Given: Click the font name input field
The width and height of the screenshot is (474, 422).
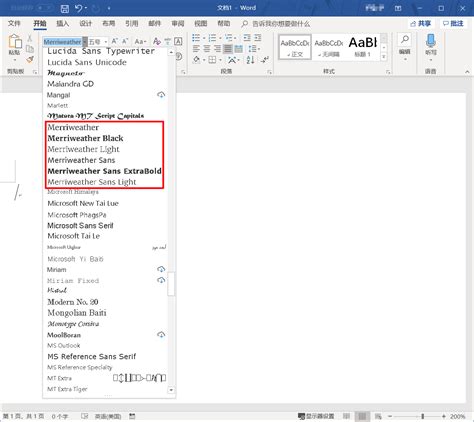Looking at the screenshot, I should coord(63,42).
